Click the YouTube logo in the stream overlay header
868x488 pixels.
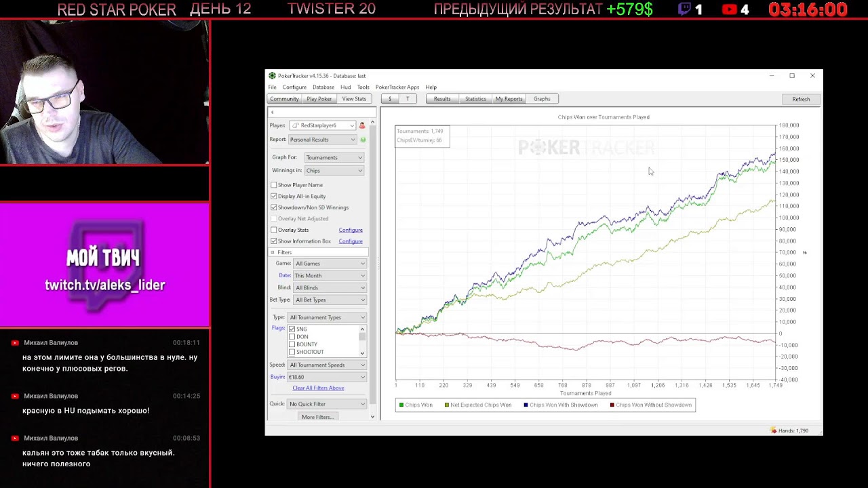pyautogui.click(x=730, y=9)
